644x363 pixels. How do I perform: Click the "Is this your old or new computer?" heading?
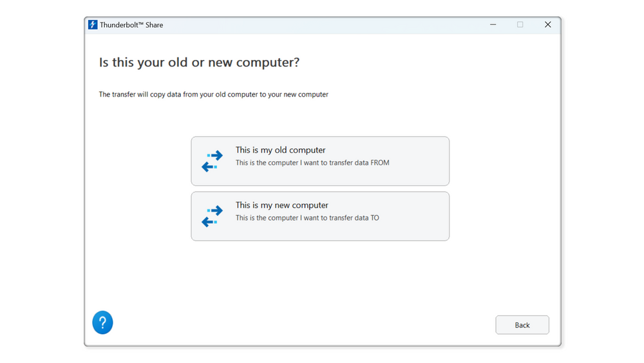tap(199, 63)
